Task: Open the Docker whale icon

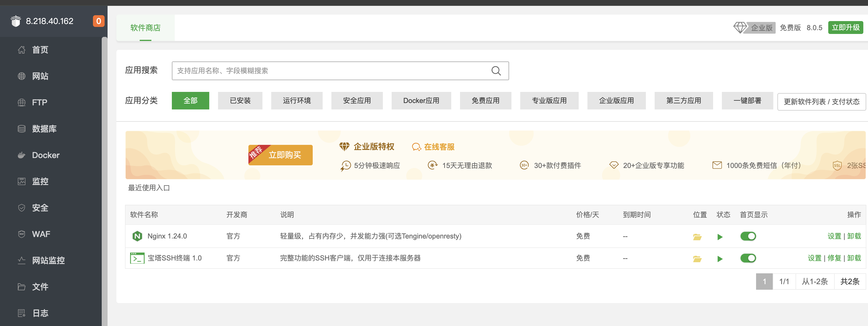Action: (22, 155)
